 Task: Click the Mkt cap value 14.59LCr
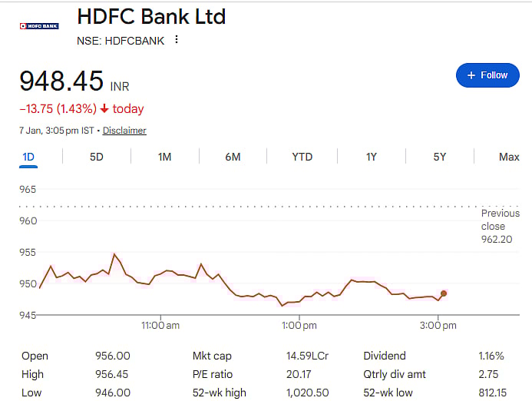[305, 356]
